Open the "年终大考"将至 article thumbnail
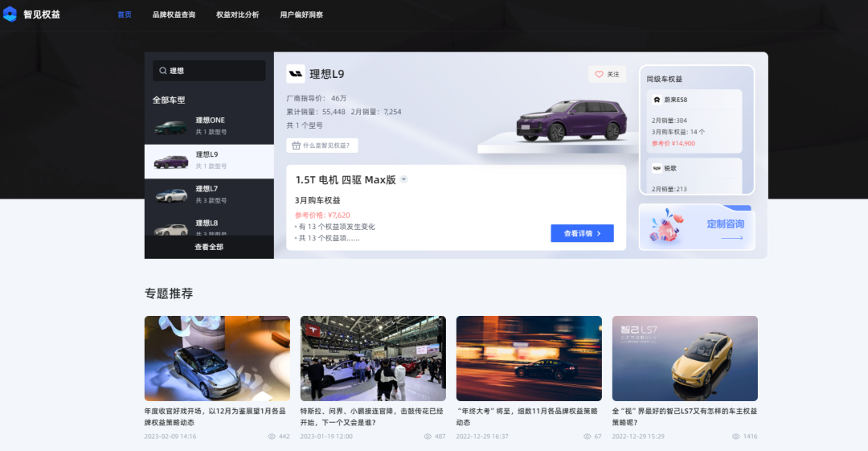This screenshot has height=451, width=868. [x=529, y=359]
